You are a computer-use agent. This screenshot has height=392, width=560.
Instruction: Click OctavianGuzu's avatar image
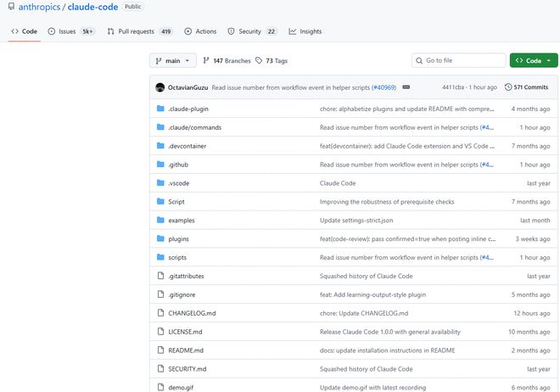pos(160,87)
